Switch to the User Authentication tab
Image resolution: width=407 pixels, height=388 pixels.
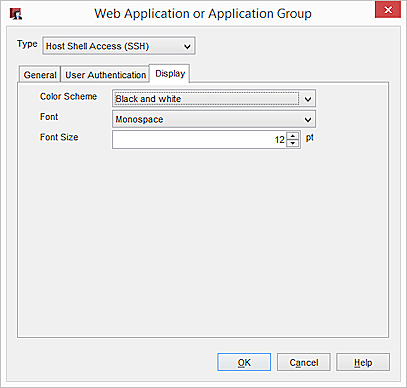pyautogui.click(x=105, y=74)
